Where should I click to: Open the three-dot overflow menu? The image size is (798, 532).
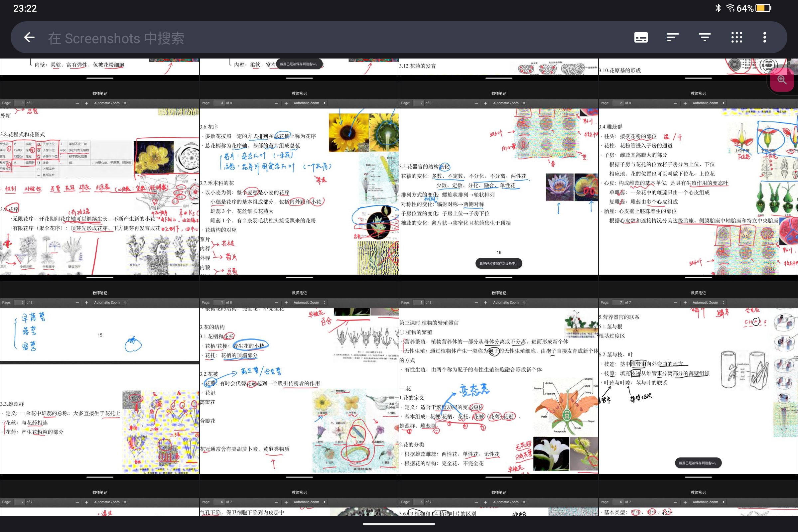[x=765, y=37]
